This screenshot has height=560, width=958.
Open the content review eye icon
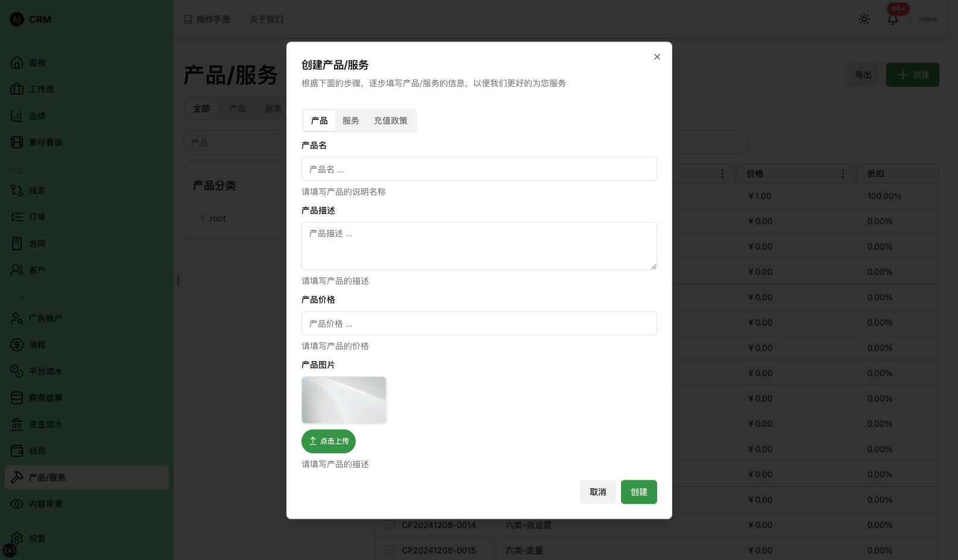[17, 504]
